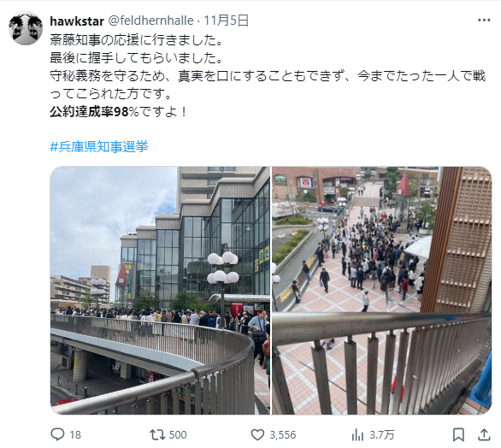Open left photo of station building
The width and height of the screenshot is (501, 448).
point(160,291)
